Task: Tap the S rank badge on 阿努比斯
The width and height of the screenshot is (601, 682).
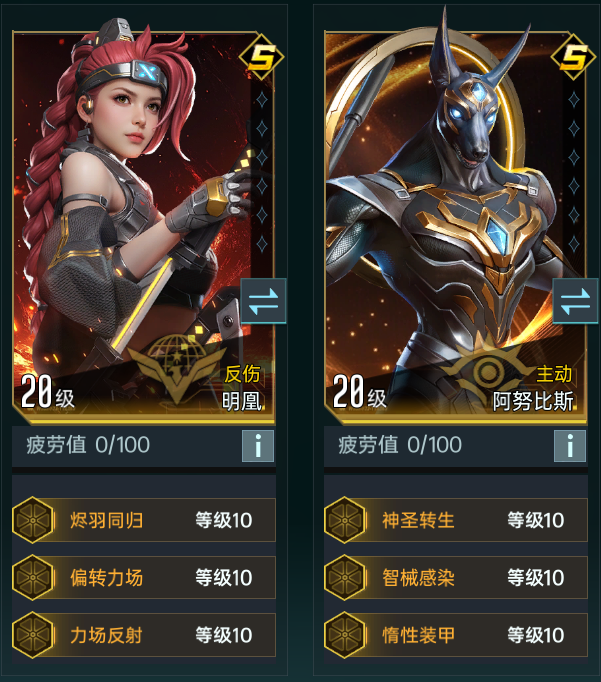Action: [573, 57]
